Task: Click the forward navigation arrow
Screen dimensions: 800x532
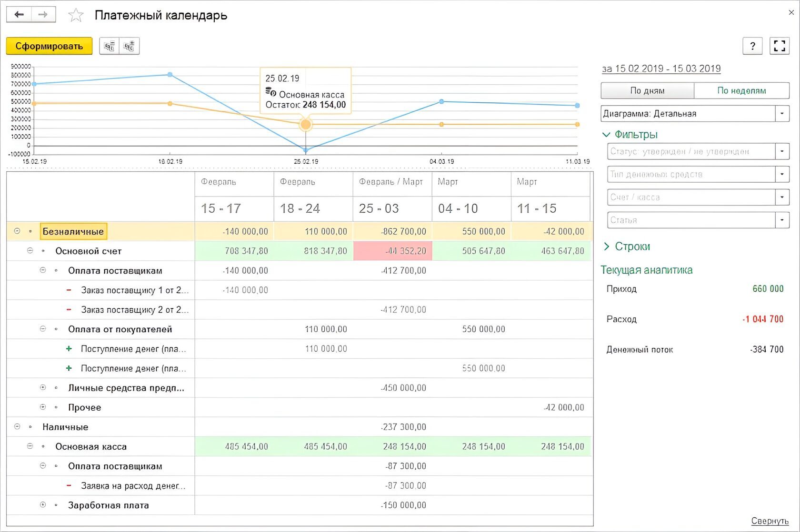Action: coord(43,14)
